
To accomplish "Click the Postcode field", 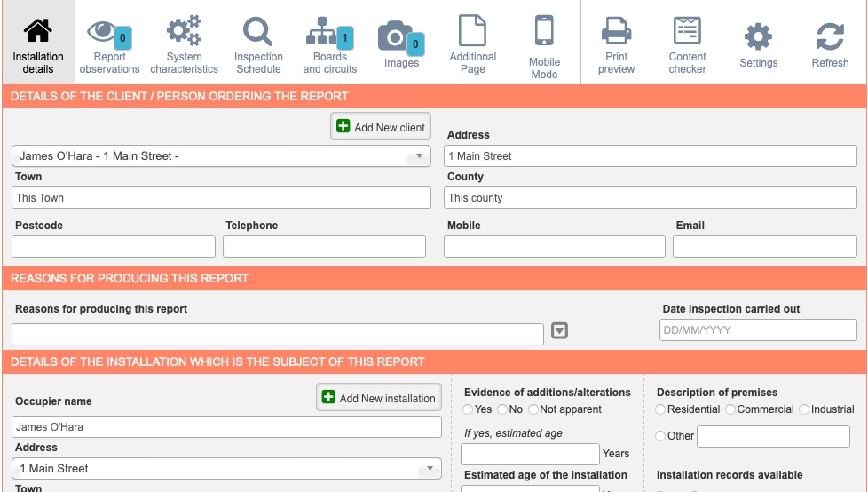I will click(114, 247).
